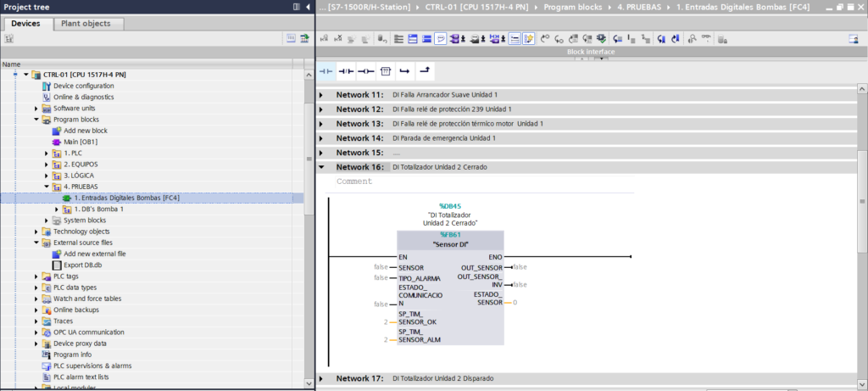Image resolution: width=868 pixels, height=391 pixels.
Task: Expand the PLC tags folder
Action: pyautogui.click(x=36, y=276)
